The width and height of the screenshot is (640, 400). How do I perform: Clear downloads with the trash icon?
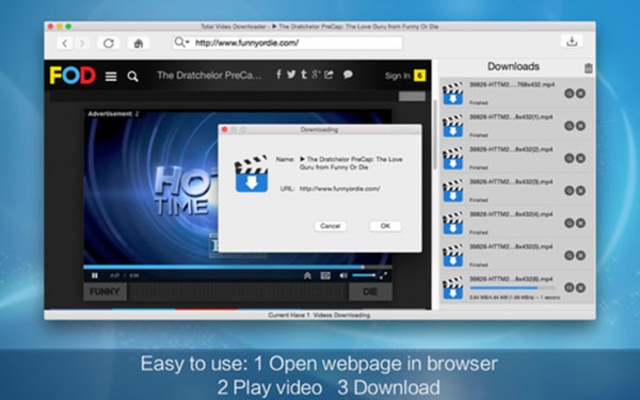(x=588, y=68)
